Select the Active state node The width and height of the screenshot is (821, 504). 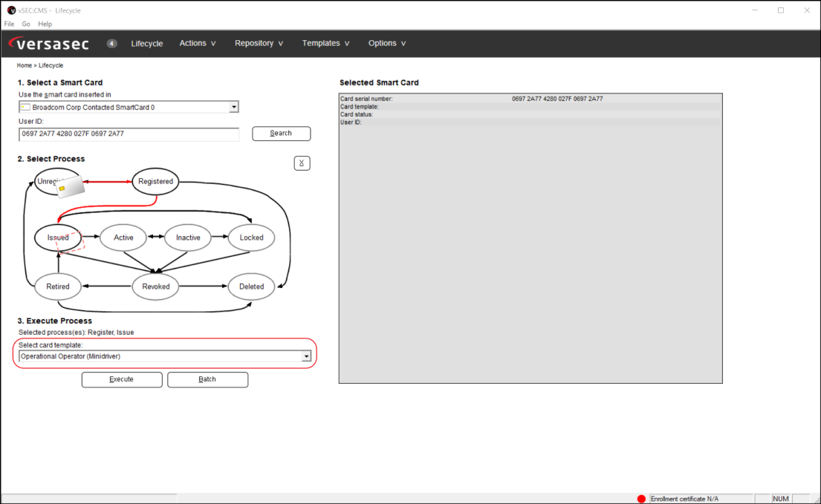[x=123, y=238]
